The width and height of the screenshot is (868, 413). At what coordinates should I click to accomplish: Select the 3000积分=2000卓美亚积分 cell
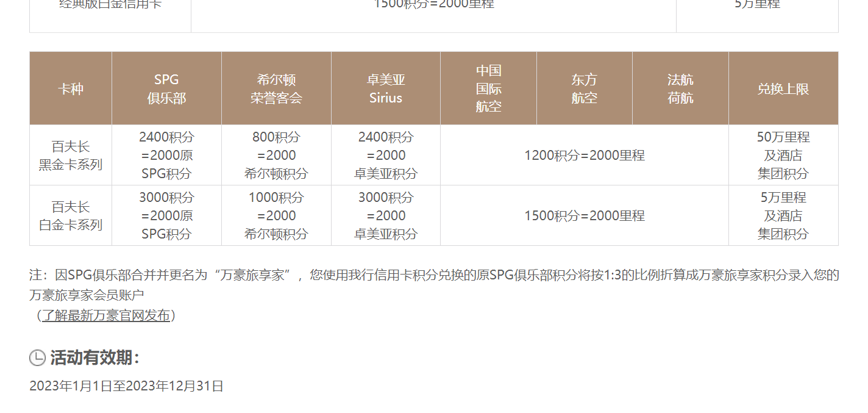pos(386,215)
